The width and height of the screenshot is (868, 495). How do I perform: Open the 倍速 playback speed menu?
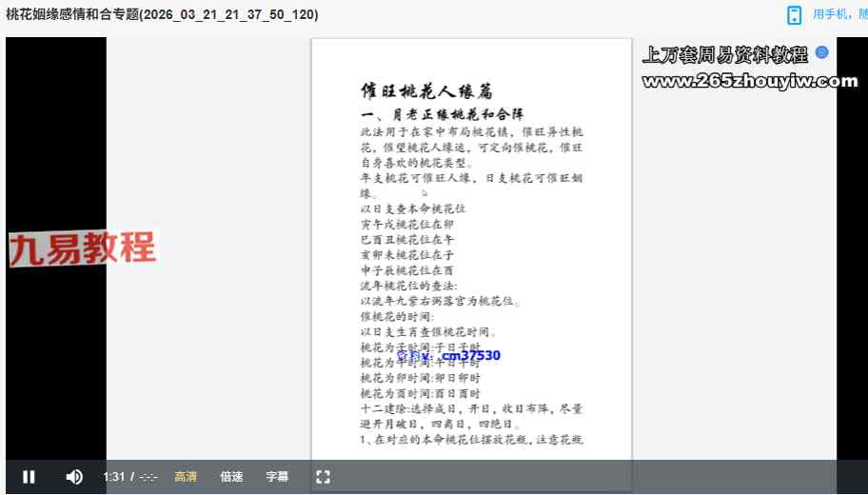tap(231, 477)
